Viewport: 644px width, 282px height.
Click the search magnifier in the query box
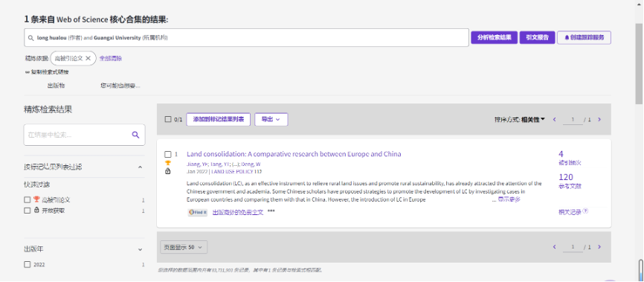click(30, 38)
